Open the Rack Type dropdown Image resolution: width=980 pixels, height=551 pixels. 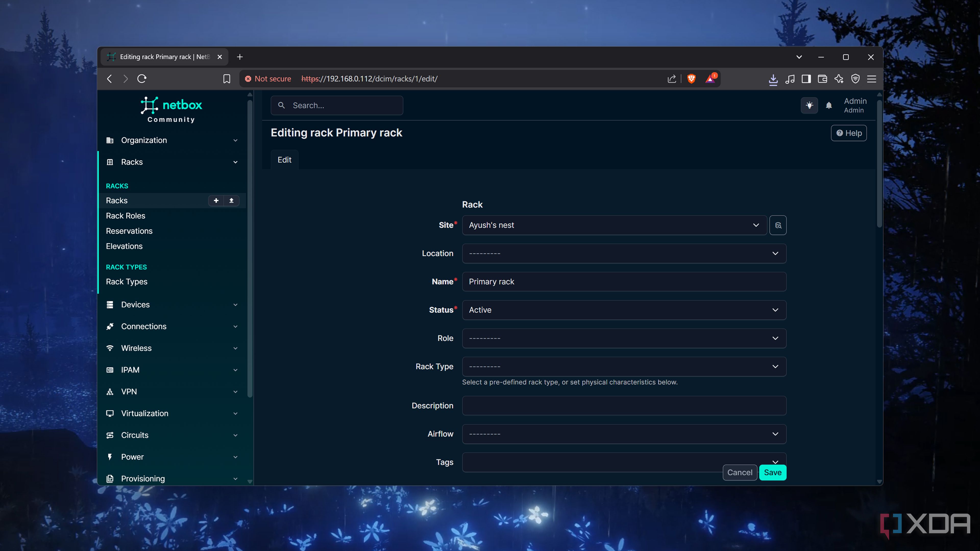click(x=624, y=367)
